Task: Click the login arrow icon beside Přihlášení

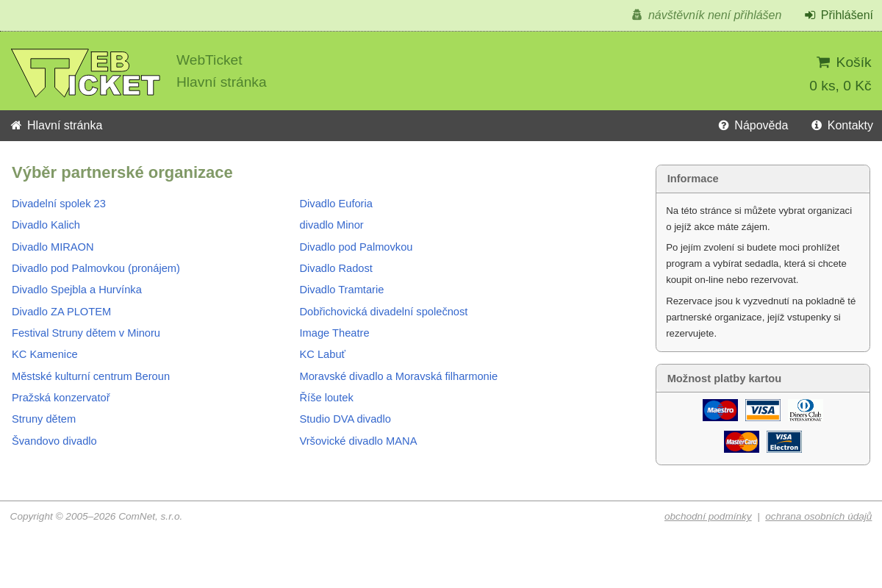Action: coord(810,15)
